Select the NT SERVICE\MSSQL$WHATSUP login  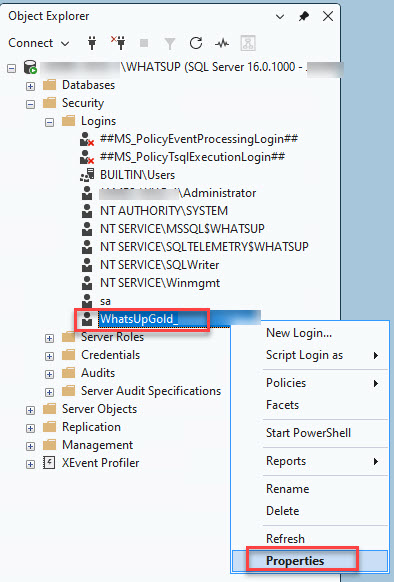(182, 229)
